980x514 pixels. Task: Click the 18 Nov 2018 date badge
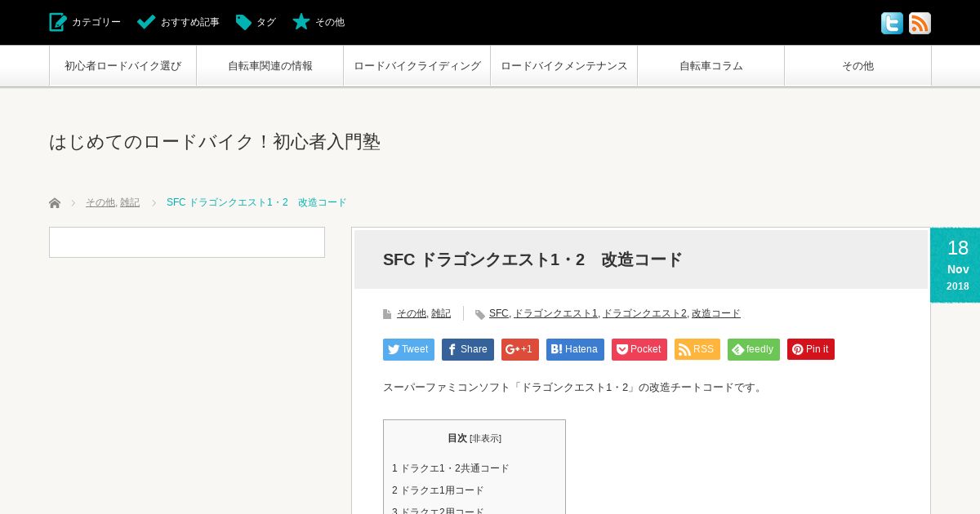[x=957, y=265]
